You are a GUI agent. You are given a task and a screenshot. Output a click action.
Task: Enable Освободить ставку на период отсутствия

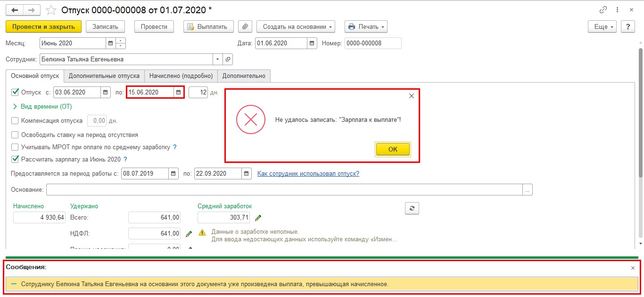(x=15, y=135)
